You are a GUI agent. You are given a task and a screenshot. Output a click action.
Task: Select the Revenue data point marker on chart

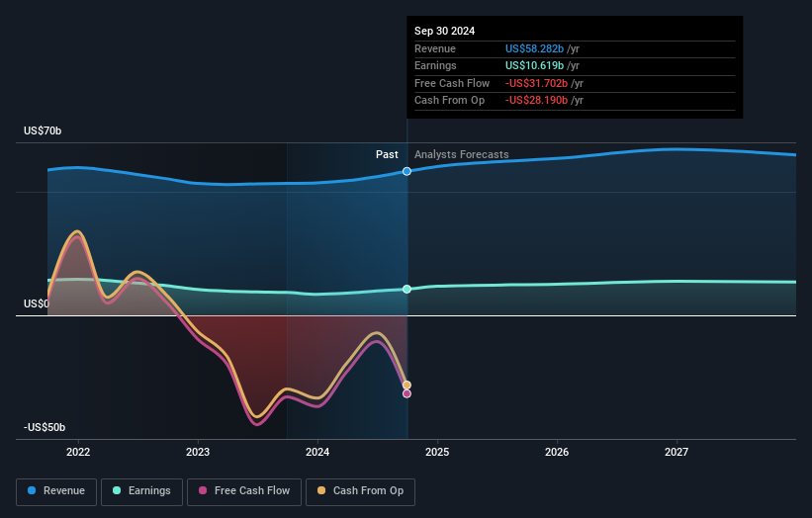click(407, 171)
